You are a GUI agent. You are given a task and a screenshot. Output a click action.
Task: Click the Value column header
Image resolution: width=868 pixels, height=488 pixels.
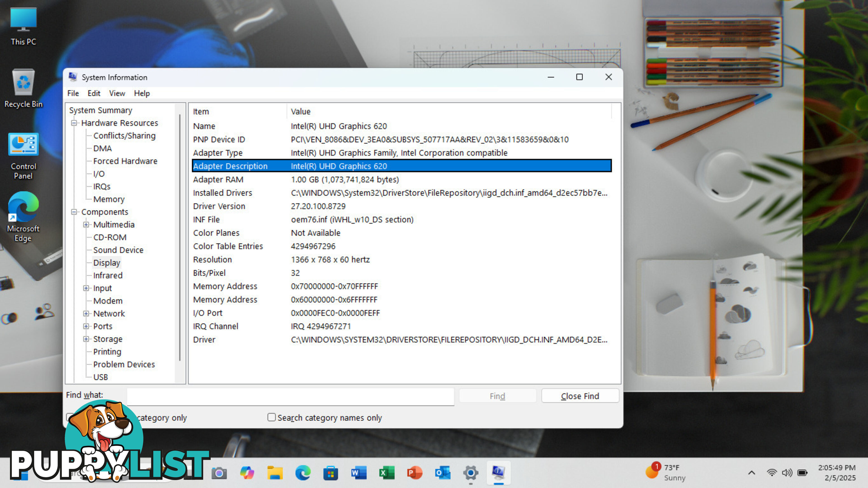tap(449, 112)
